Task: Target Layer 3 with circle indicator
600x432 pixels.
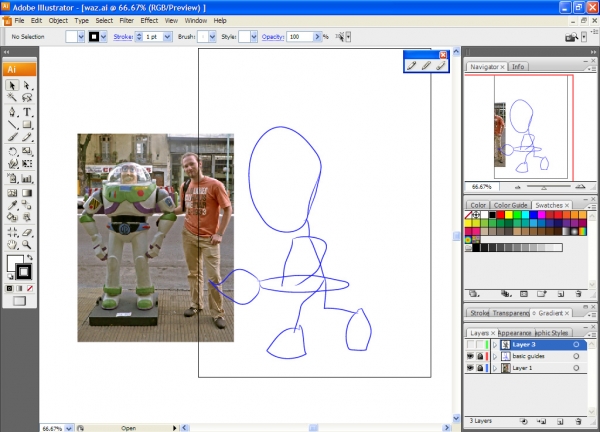Action: (x=576, y=345)
